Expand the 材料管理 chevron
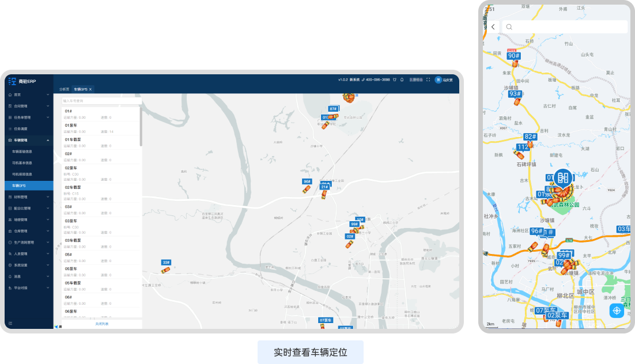Viewport: 635px width, 364px height. (x=48, y=197)
